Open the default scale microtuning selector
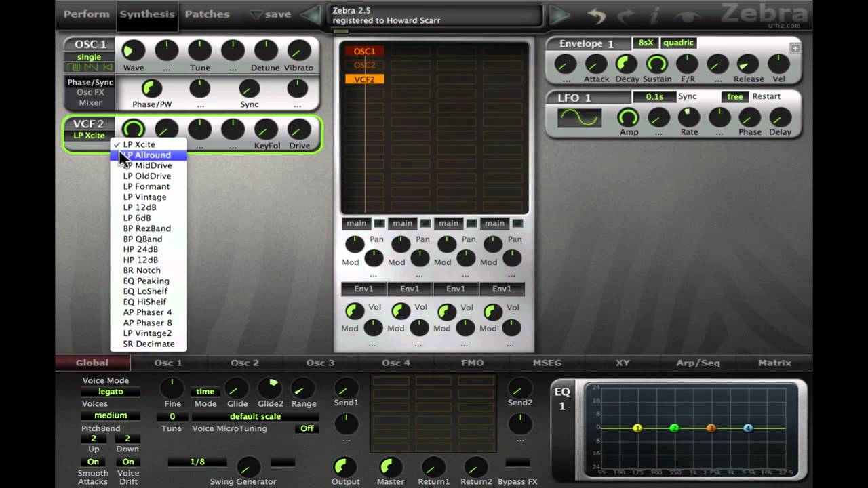 (255, 416)
